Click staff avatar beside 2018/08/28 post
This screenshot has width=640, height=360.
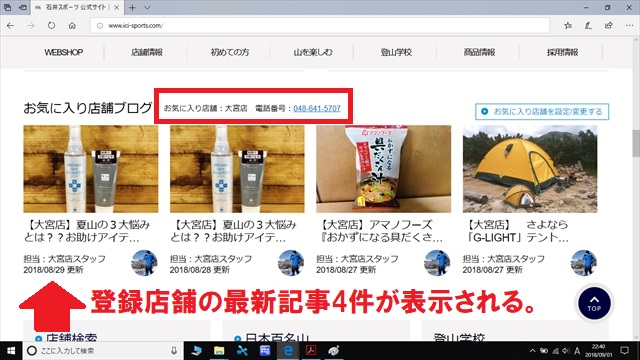[x=291, y=263]
